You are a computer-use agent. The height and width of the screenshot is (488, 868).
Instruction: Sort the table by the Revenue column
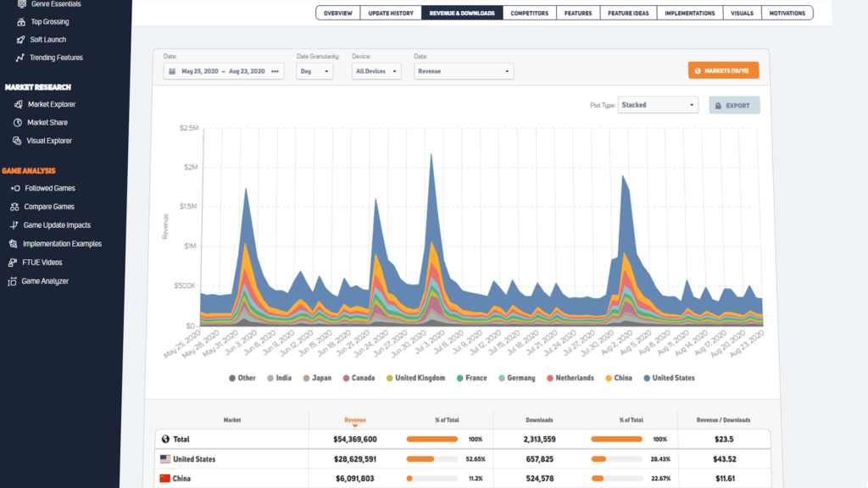(x=353, y=419)
